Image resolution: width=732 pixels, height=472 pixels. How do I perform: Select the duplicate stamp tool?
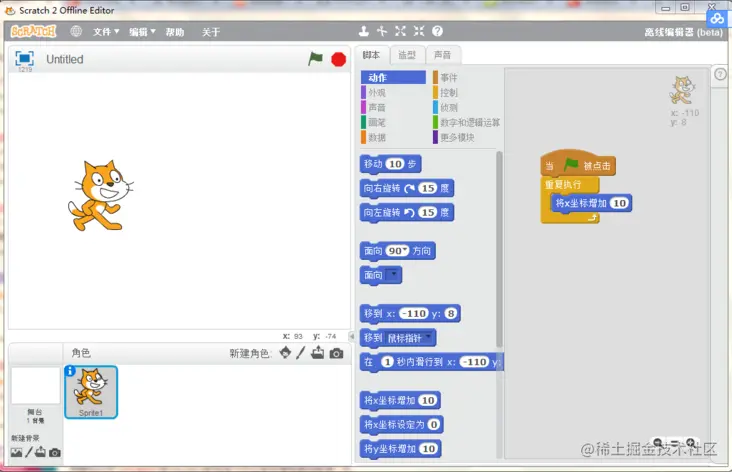click(364, 31)
